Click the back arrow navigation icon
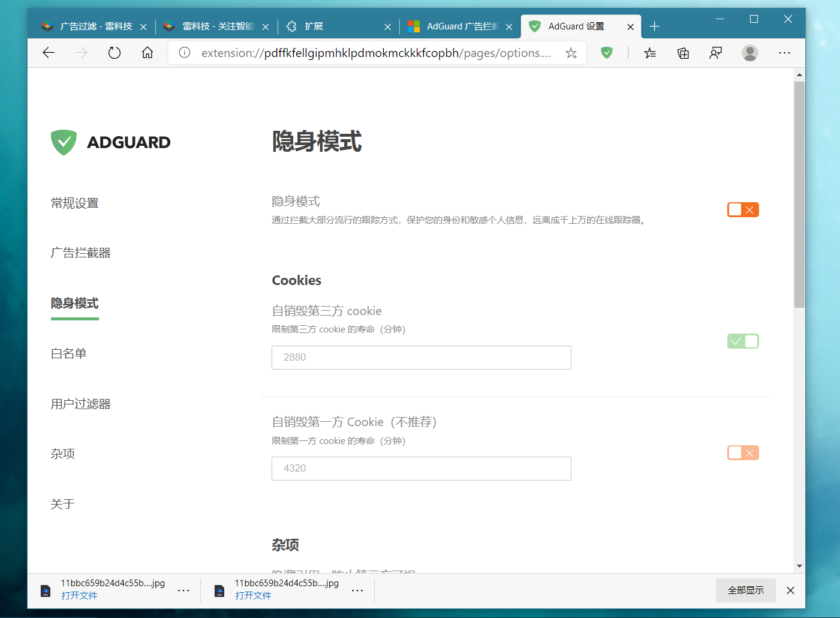 click(x=49, y=53)
